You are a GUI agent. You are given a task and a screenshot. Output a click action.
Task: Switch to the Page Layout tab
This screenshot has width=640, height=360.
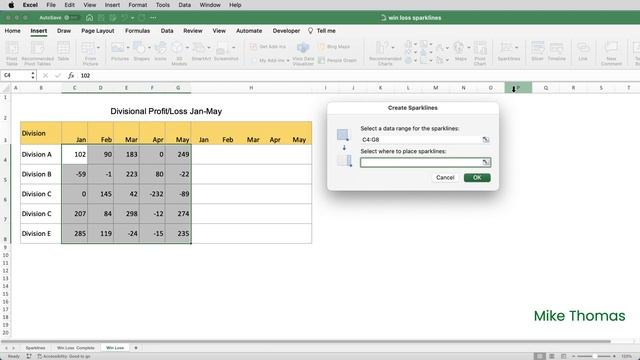[x=98, y=31]
